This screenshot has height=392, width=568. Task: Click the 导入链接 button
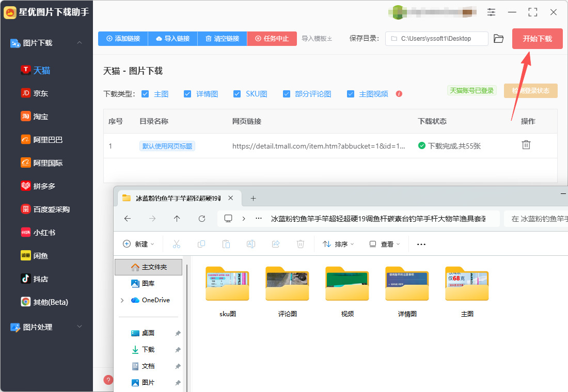tap(173, 39)
